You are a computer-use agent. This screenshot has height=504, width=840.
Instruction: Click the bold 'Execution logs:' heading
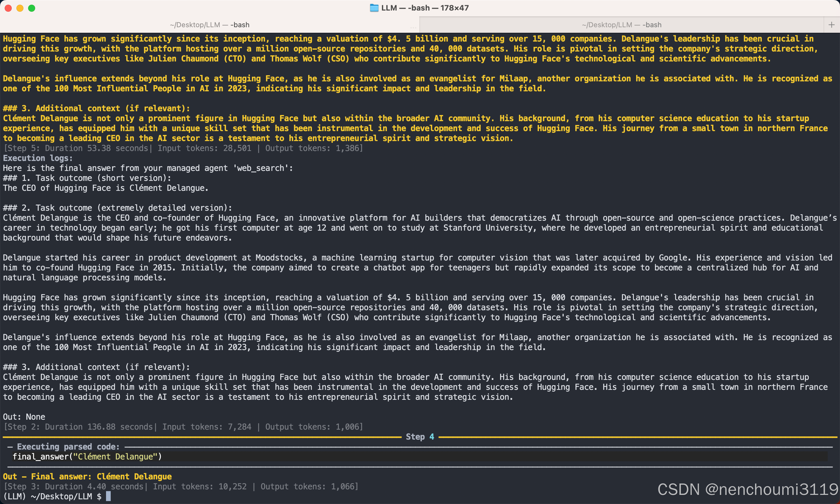click(38, 158)
